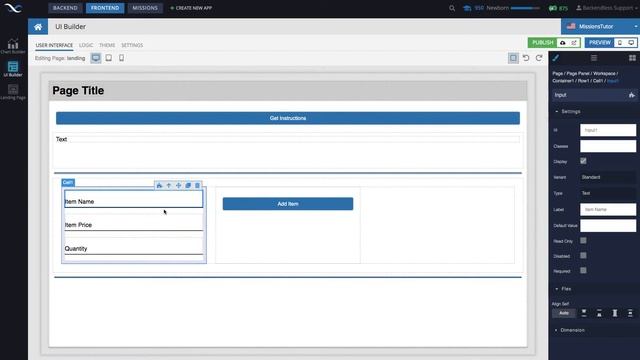Switch to desktop view for the page
This screenshot has height=360, width=640.
[x=96, y=58]
